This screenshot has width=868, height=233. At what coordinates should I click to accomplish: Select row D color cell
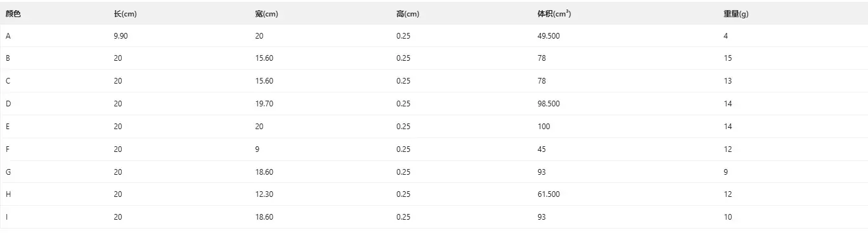click(8, 104)
